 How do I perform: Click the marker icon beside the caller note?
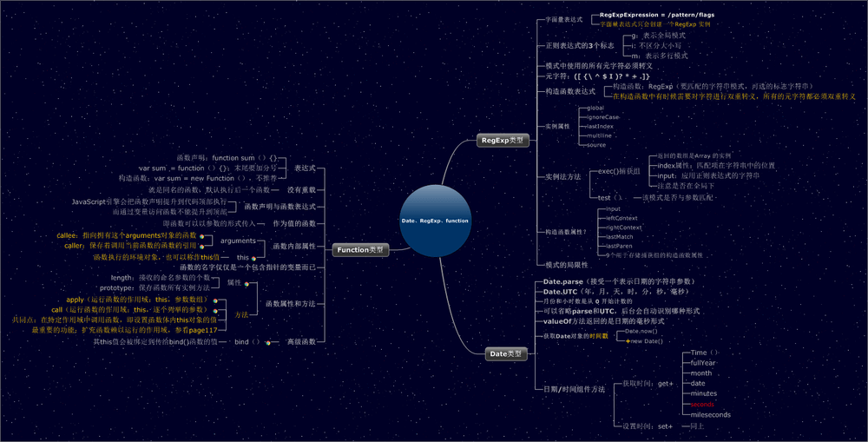tap(202, 246)
